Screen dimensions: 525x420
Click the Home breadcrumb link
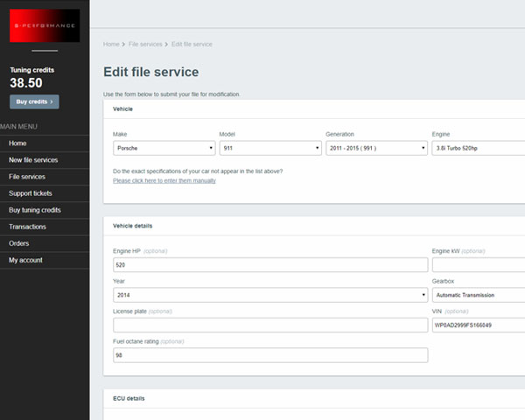110,44
